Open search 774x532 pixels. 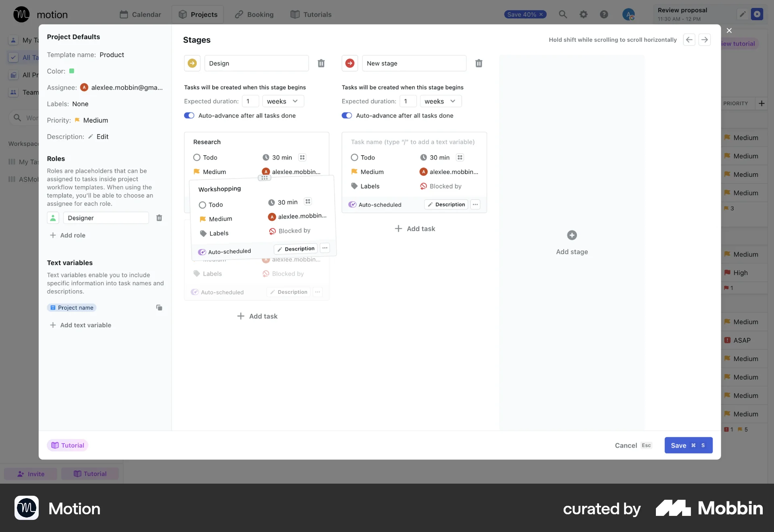click(563, 14)
